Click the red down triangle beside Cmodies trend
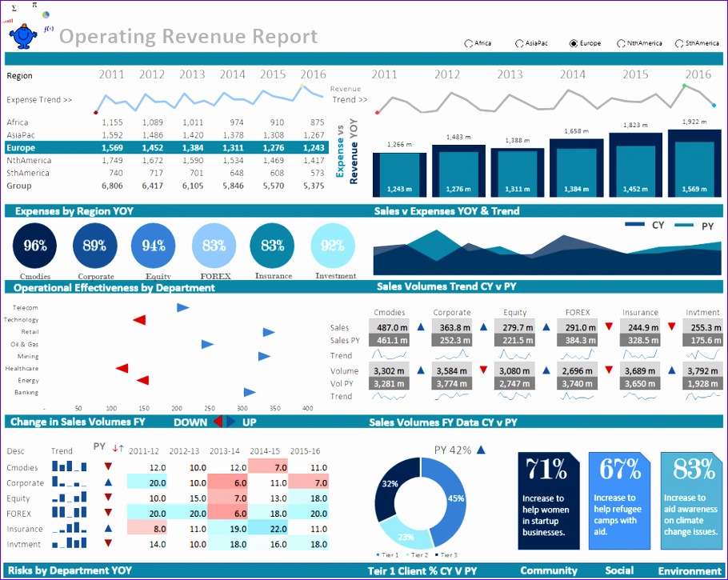728x580 pixels. click(108, 467)
